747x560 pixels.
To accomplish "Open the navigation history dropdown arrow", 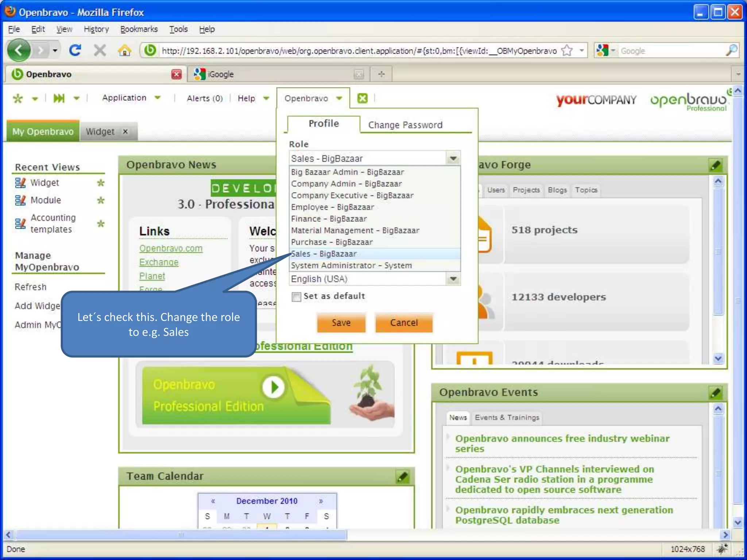I will 55,50.
